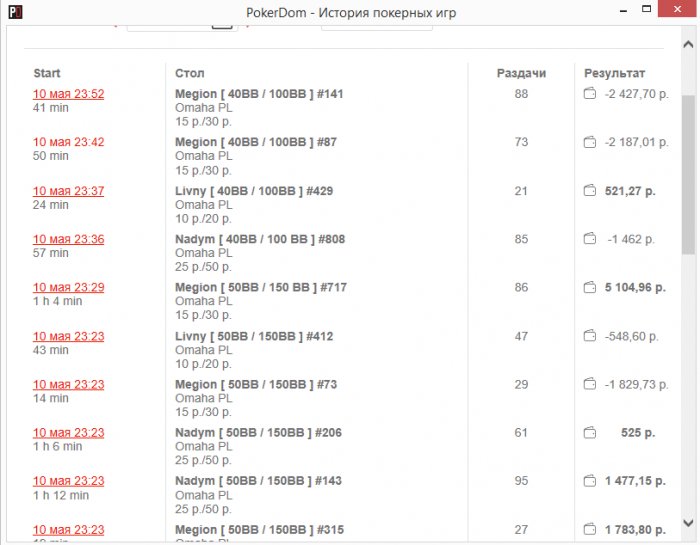
Task: Select table Nadym [ 50BB / 150BB ] #143
Action: (258, 481)
